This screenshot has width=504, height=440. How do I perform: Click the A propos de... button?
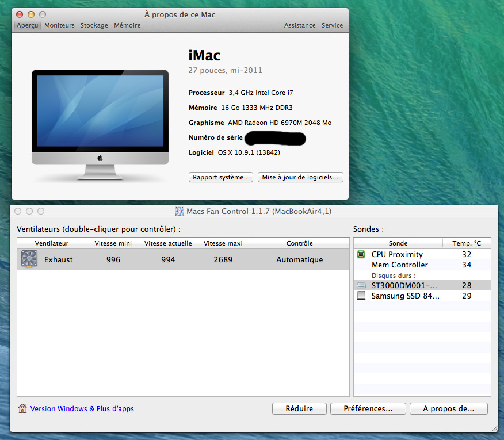click(x=449, y=408)
